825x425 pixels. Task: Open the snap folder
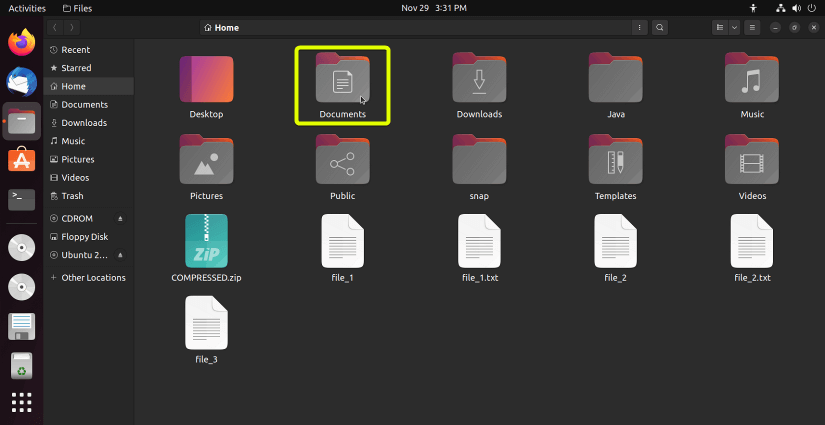coord(479,159)
